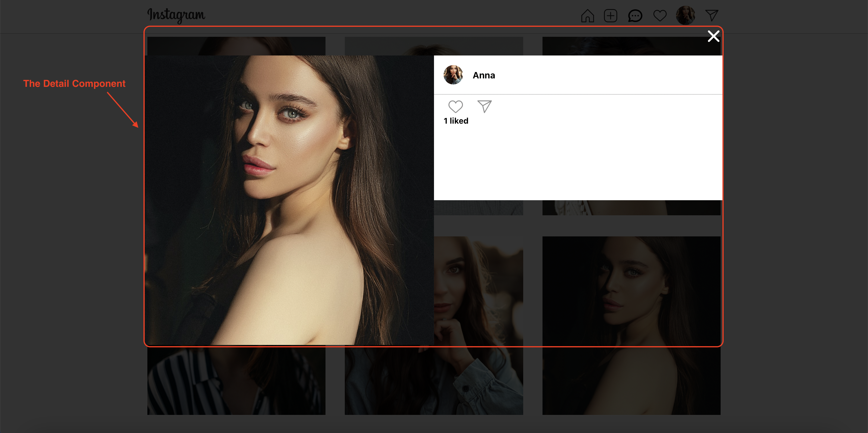Viewport: 868px width, 433px height.
Task: Share the post with paper plane icon
Action: 485,106
